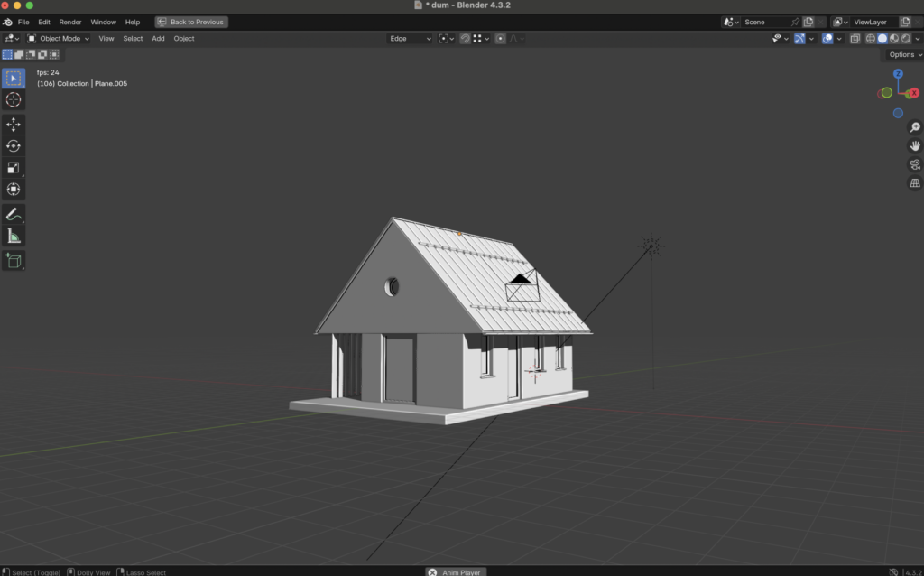The height and width of the screenshot is (576, 924).
Task: Open the editor type dropdown
Action: (x=12, y=38)
